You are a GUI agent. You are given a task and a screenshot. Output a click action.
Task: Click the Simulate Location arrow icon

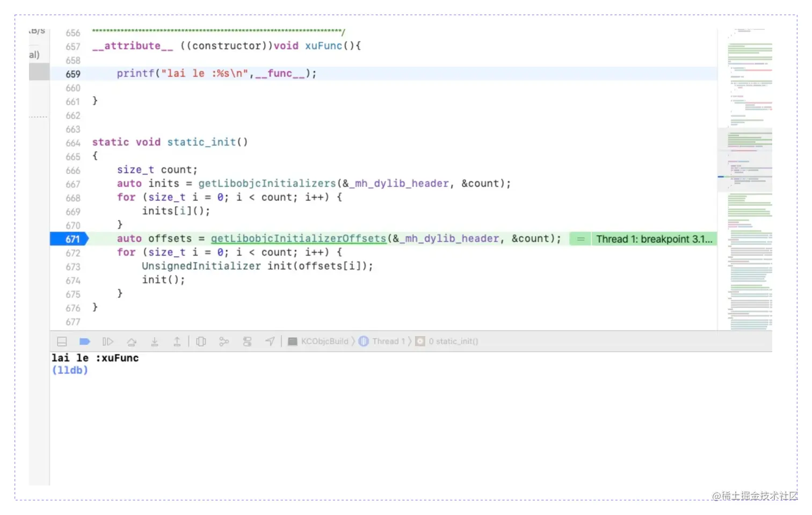coord(270,342)
